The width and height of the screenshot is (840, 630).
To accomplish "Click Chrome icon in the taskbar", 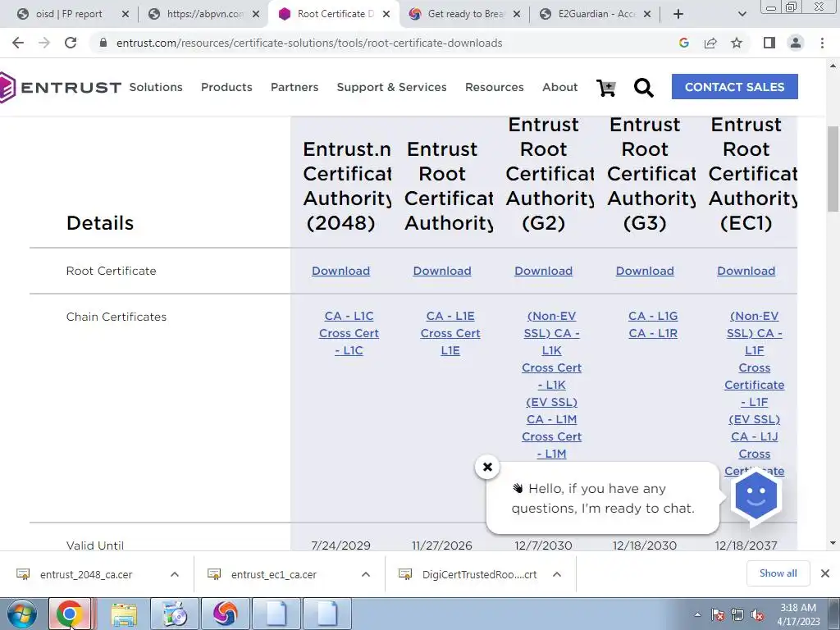I will pyautogui.click(x=70, y=614).
